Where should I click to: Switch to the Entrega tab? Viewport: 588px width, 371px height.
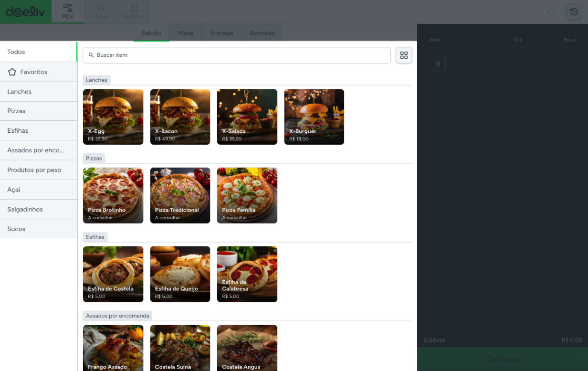pos(221,33)
